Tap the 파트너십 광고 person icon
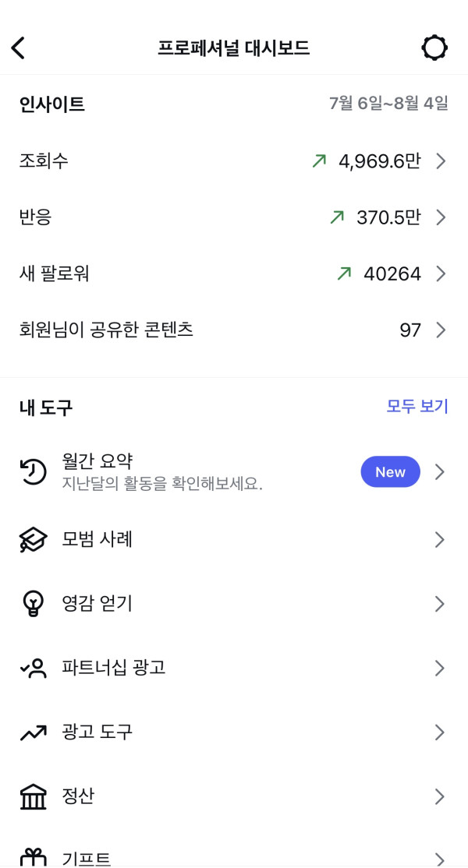The width and height of the screenshot is (468, 868). coord(33,668)
